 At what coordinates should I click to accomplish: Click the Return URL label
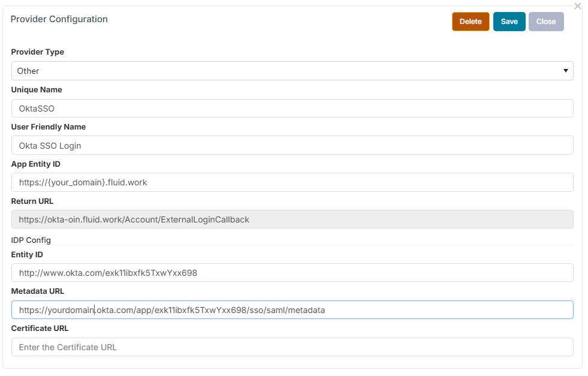[x=32, y=201]
